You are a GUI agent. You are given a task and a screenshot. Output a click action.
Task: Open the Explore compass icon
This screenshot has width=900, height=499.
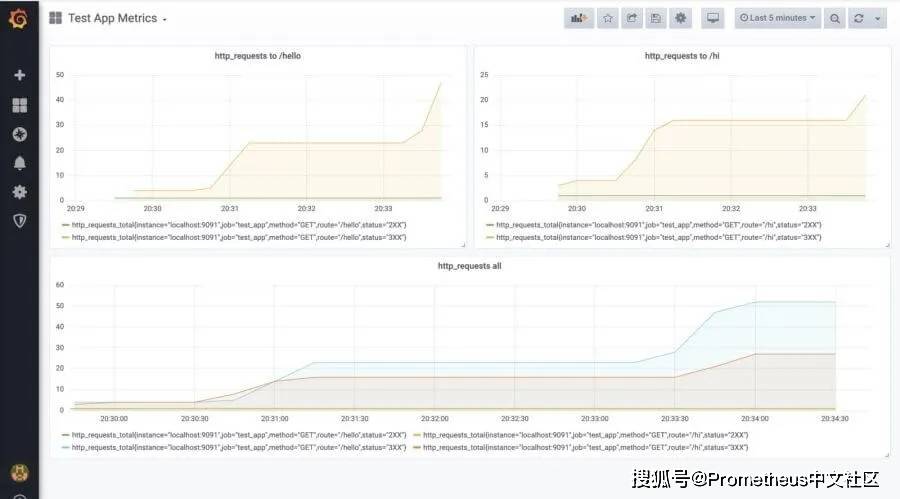click(19, 134)
